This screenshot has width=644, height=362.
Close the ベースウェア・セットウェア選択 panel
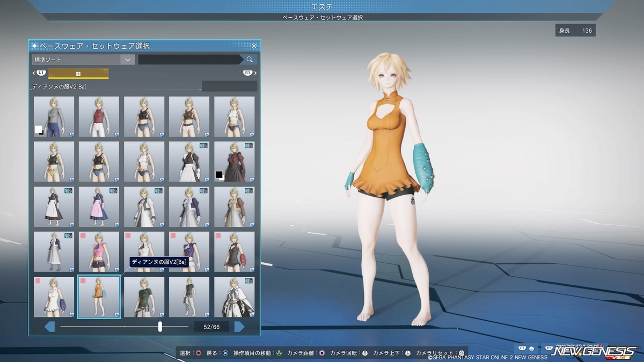(254, 46)
